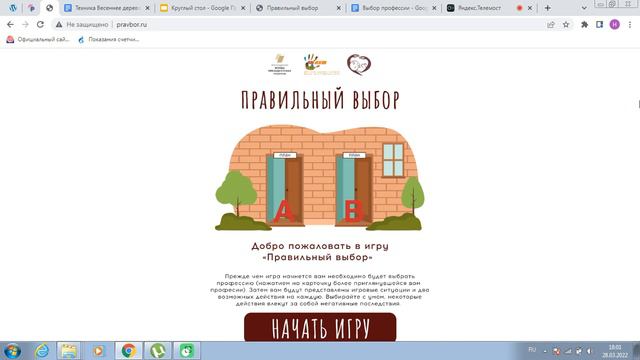Switch to the pinned WordPress tab
This screenshot has height=360, width=640.
click(13, 8)
